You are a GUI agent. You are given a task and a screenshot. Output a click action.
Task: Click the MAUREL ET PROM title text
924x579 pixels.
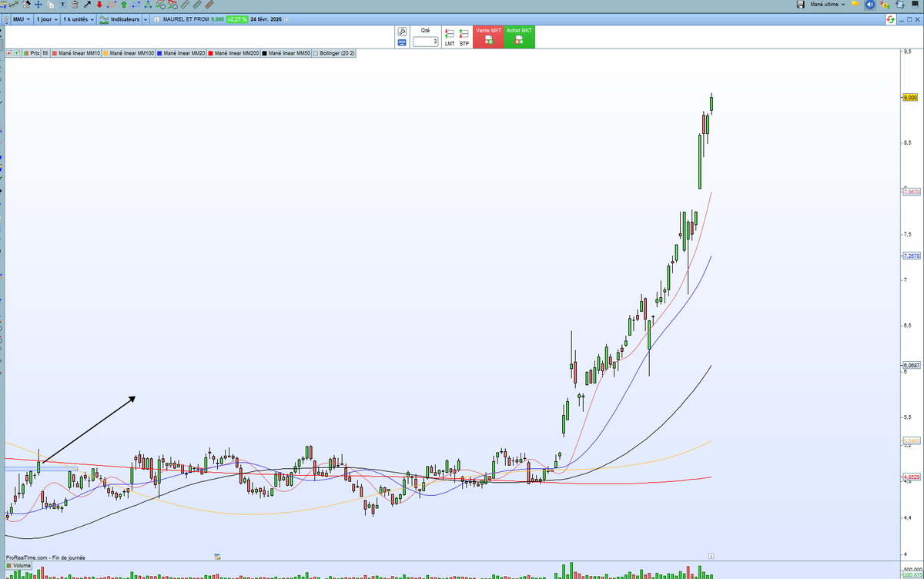[186, 19]
